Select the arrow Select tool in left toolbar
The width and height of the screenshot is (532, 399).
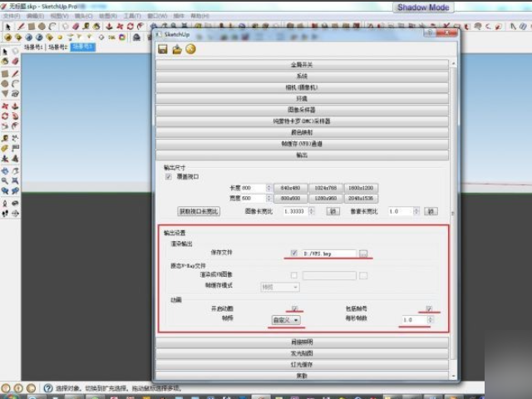(5, 52)
